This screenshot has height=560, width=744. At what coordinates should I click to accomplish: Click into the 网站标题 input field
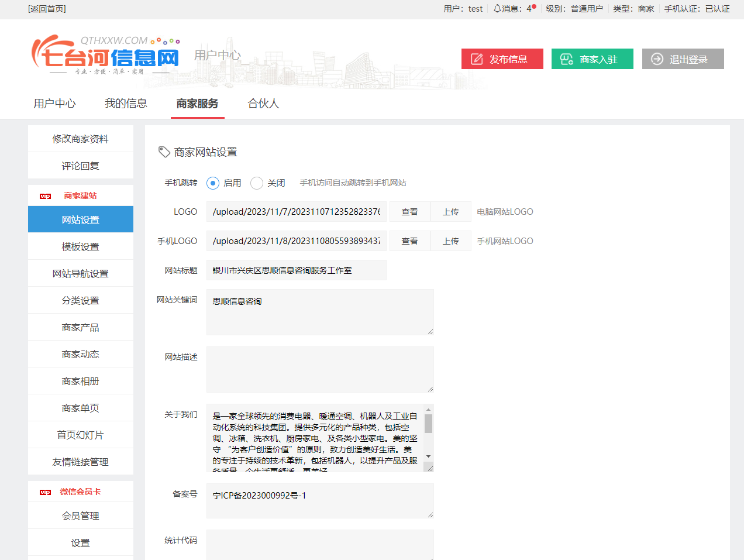click(296, 270)
